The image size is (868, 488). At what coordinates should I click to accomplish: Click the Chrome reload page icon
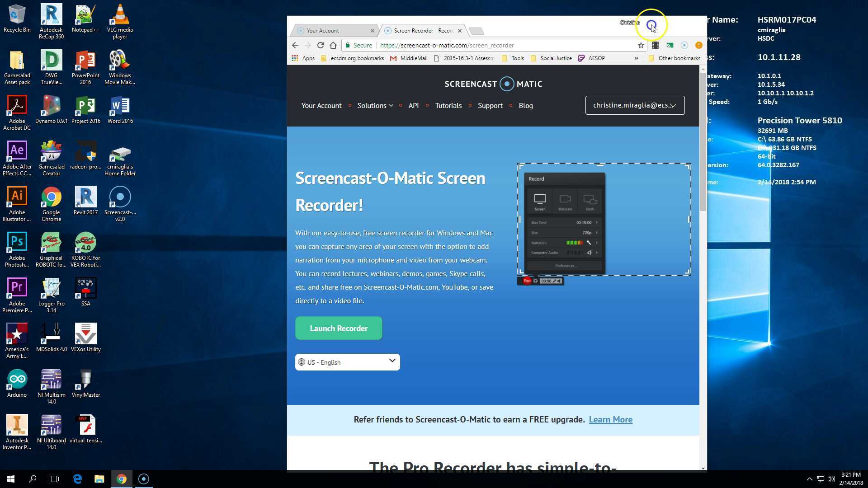point(320,45)
